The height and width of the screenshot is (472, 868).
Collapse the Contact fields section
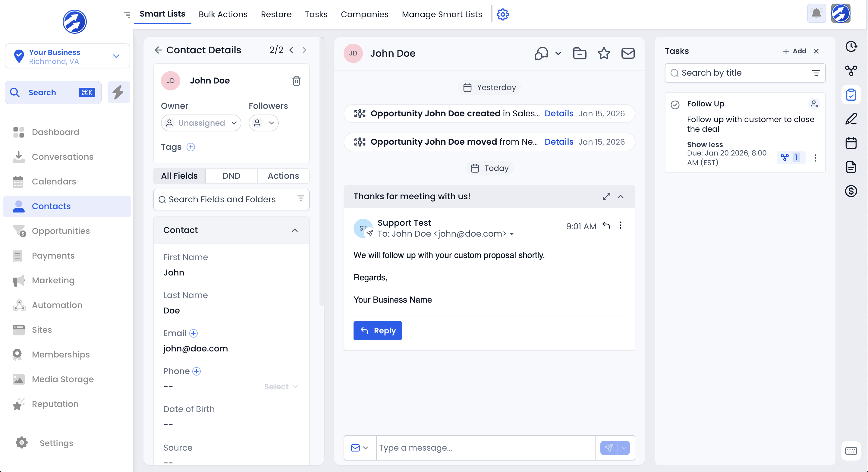point(294,230)
